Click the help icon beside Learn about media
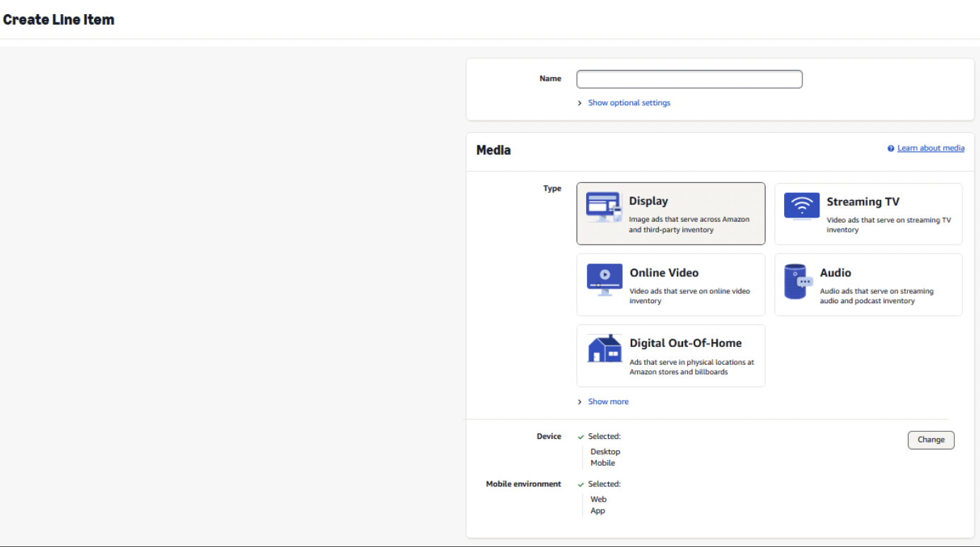Screen dimensions: 980x547 (891, 148)
